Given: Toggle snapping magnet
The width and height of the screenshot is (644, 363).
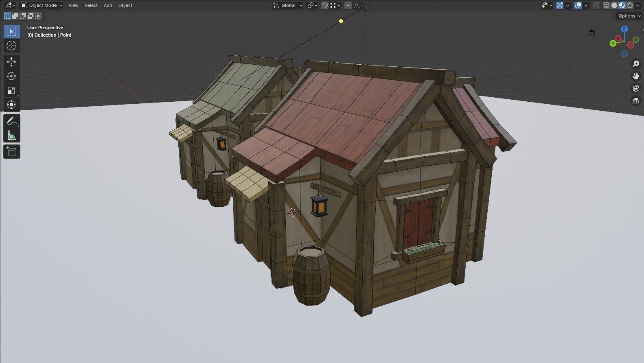Looking at the screenshot, I should click(325, 5).
